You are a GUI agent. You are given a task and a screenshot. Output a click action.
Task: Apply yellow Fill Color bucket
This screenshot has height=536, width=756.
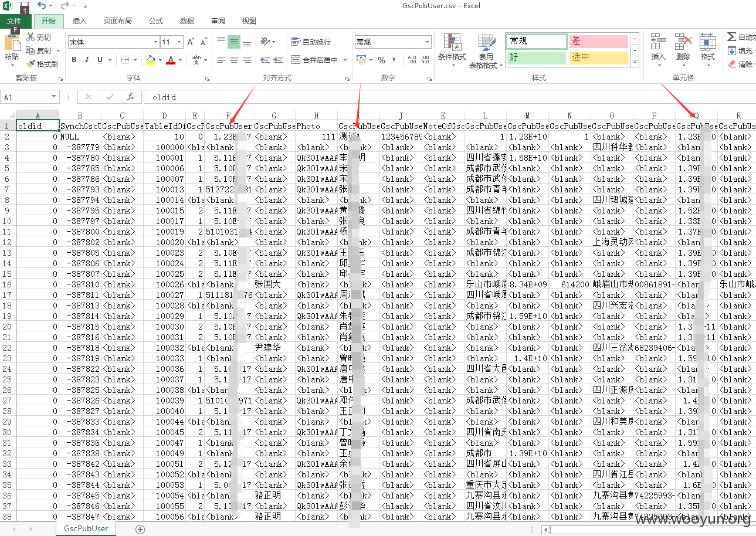click(151, 60)
